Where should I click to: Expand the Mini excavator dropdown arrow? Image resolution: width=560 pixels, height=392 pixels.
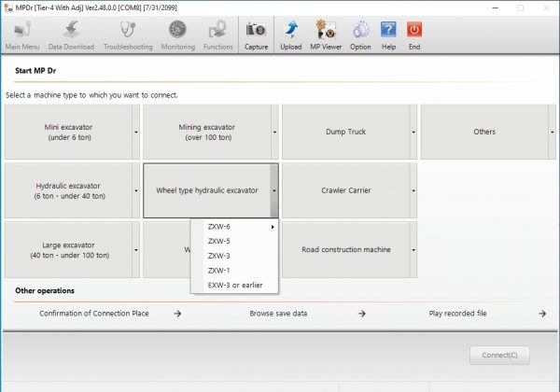(136, 133)
